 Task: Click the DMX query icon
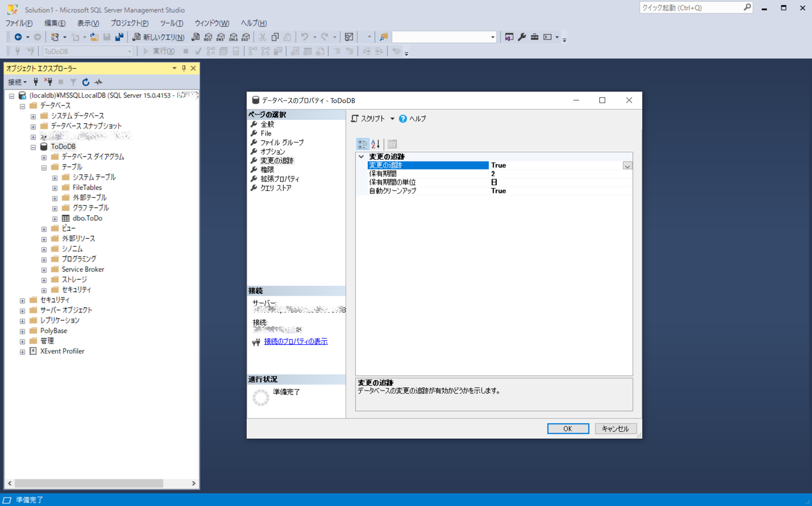click(x=221, y=37)
